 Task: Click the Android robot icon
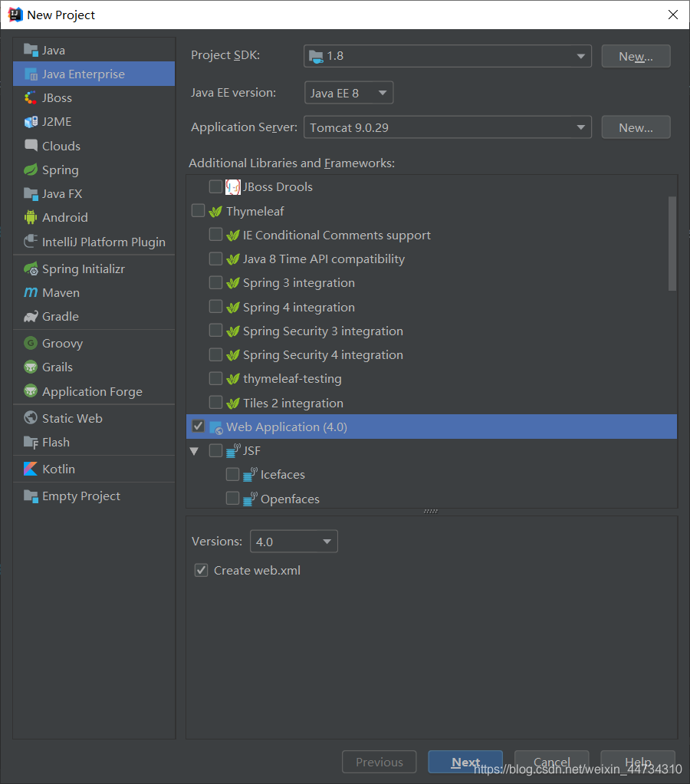(x=31, y=218)
